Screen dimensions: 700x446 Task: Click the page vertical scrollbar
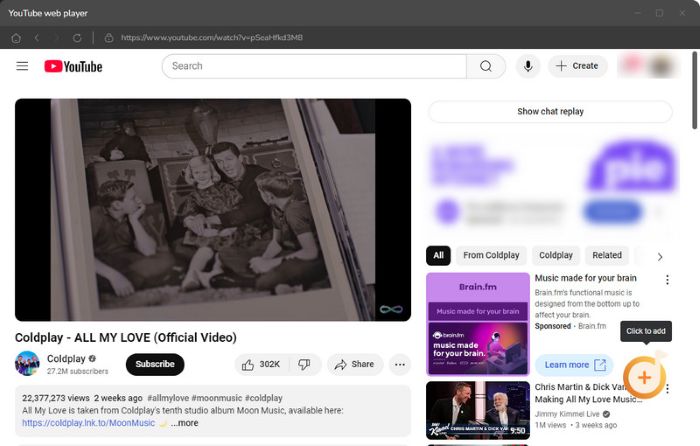[694, 91]
